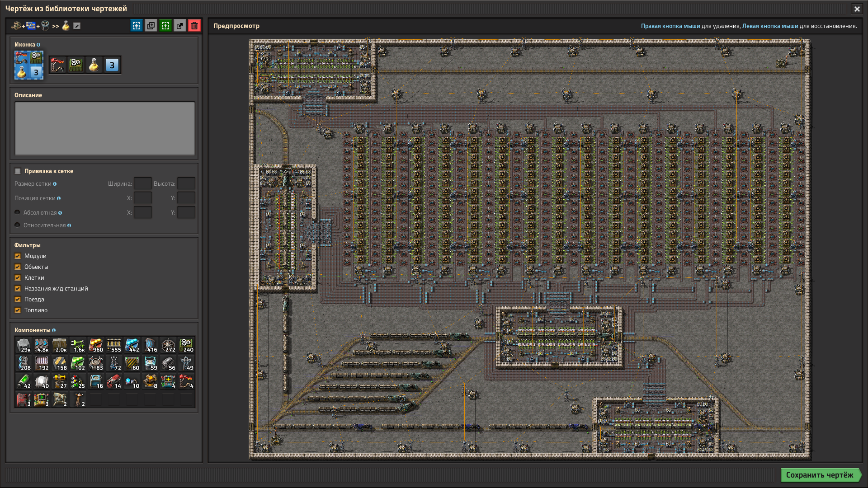868x488 pixels.
Task: Click the pencil rename blueprint icon
Action: [77, 26]
